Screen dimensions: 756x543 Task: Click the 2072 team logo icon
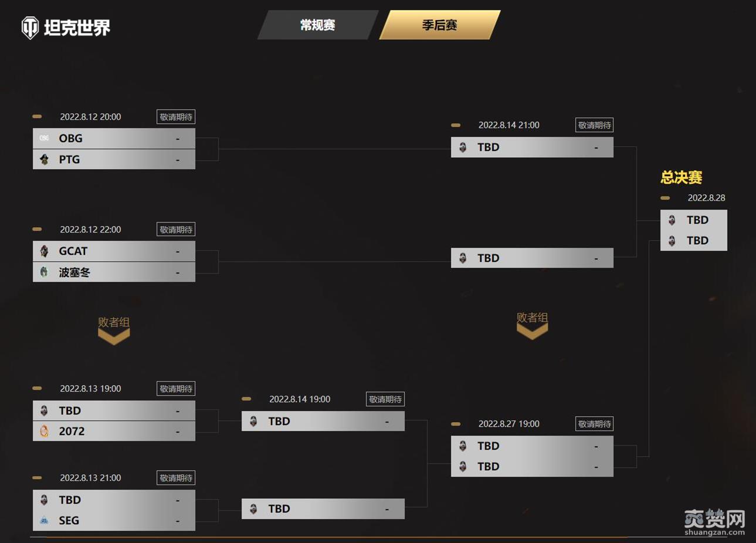coord(44,431)
